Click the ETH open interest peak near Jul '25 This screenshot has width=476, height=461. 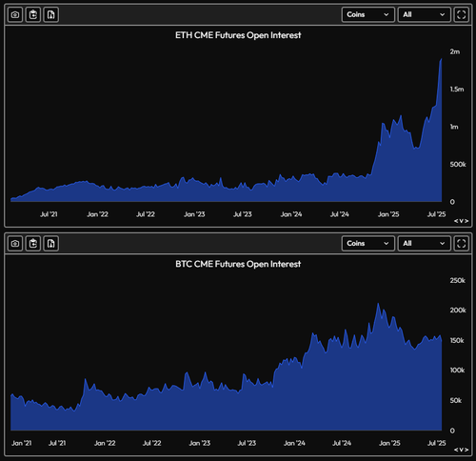[441, 59]
